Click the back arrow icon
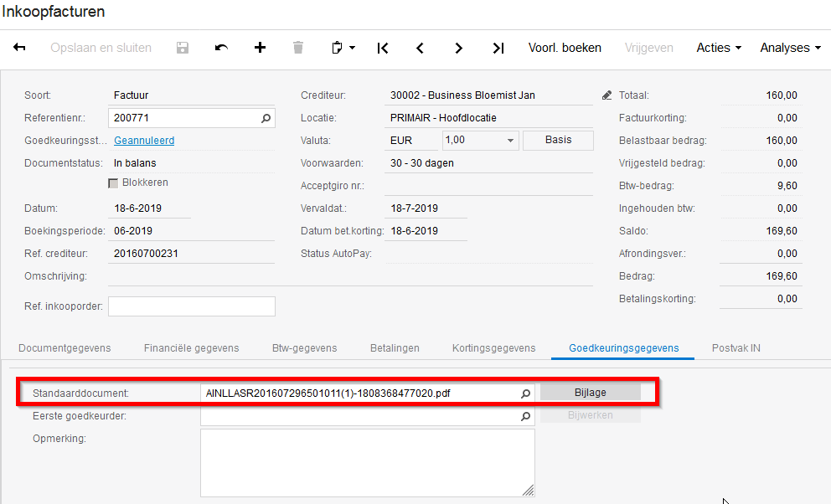 point(19,48)
